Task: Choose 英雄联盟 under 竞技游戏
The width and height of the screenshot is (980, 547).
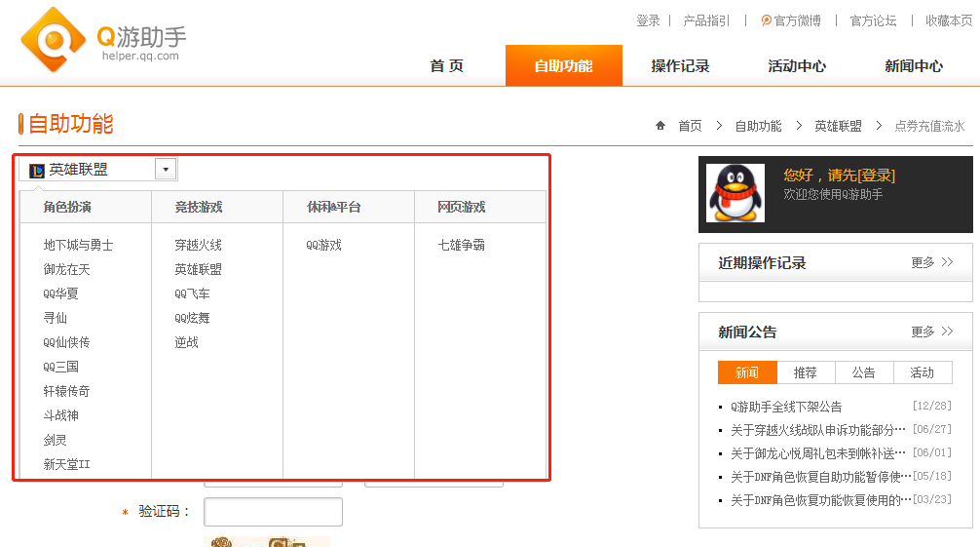Action: point(198,270)
